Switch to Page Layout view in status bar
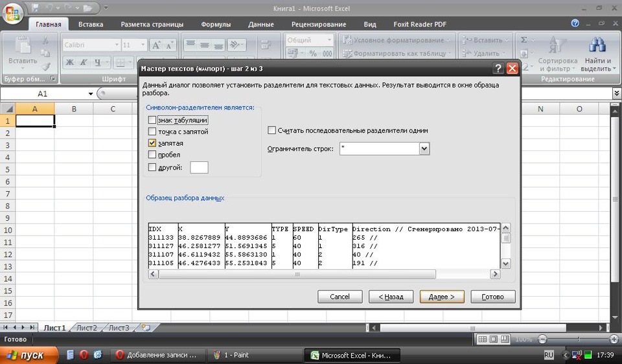Screen dimensions: 622x364 pos(494,339)
